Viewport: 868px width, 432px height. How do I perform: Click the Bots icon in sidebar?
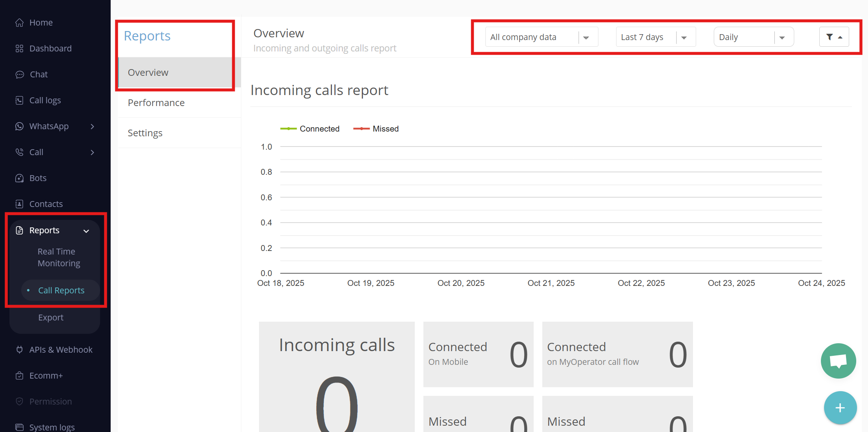[20, 178]
